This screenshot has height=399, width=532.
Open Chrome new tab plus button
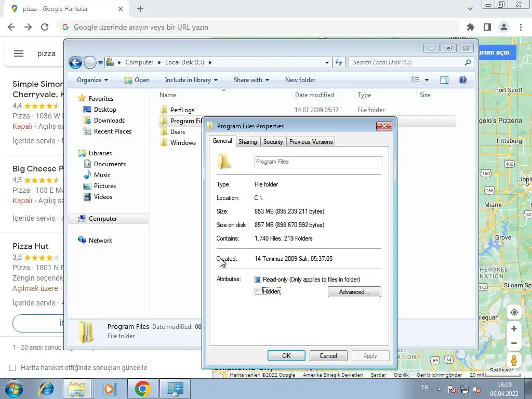(140, 9)
